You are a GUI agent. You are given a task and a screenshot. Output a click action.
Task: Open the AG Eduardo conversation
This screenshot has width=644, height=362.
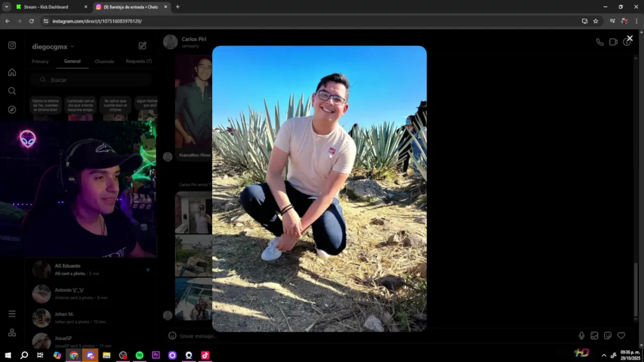(x=91, y=269)
